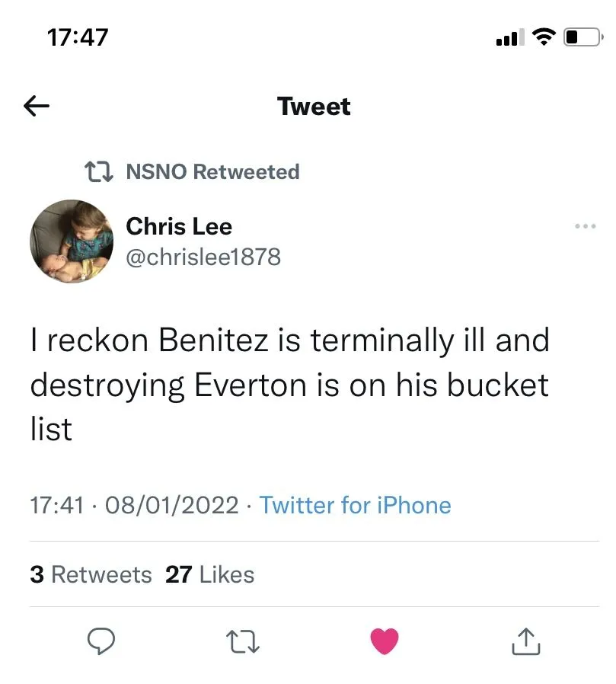
Task: Show the 3 Retweets list
Action: 91,574
